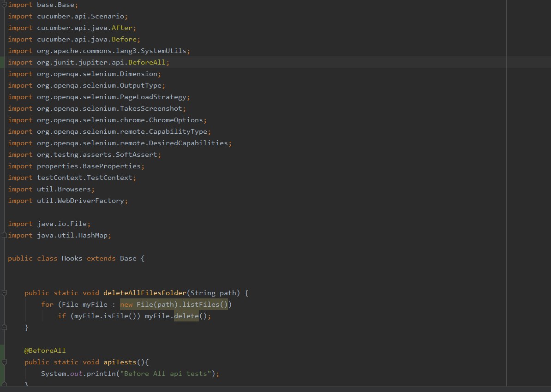Click the 'if' keyword before myFile.isFile()
Screen dimensions: 551x392
[62, 316]
